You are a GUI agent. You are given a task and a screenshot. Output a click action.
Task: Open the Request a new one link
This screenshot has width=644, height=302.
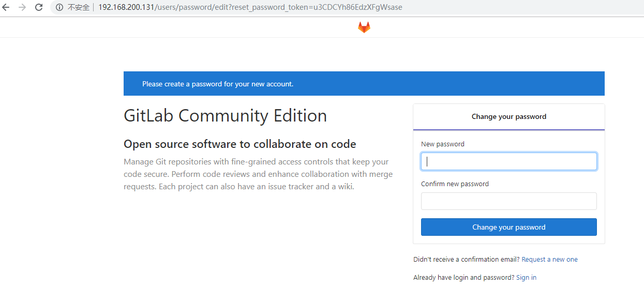550,260
